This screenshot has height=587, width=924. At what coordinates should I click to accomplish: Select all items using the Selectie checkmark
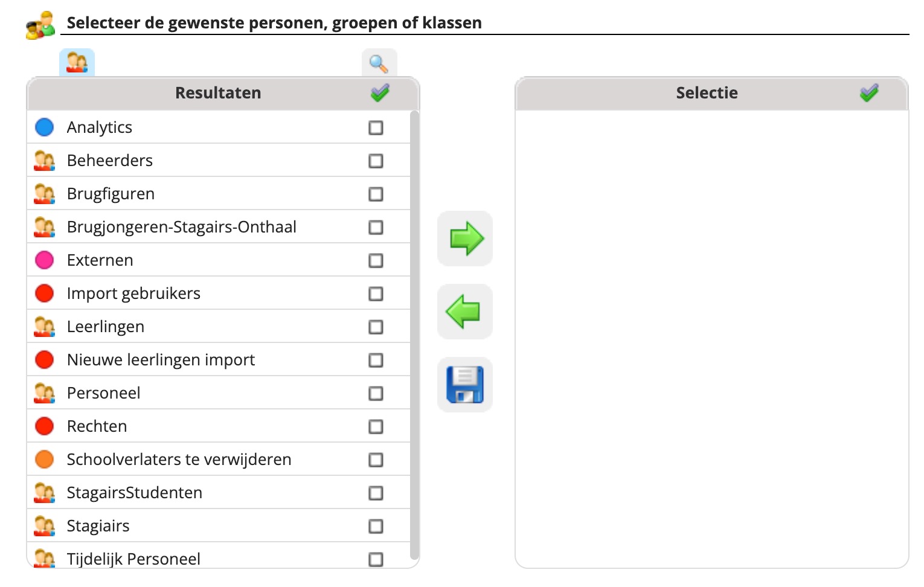point(868,92)
